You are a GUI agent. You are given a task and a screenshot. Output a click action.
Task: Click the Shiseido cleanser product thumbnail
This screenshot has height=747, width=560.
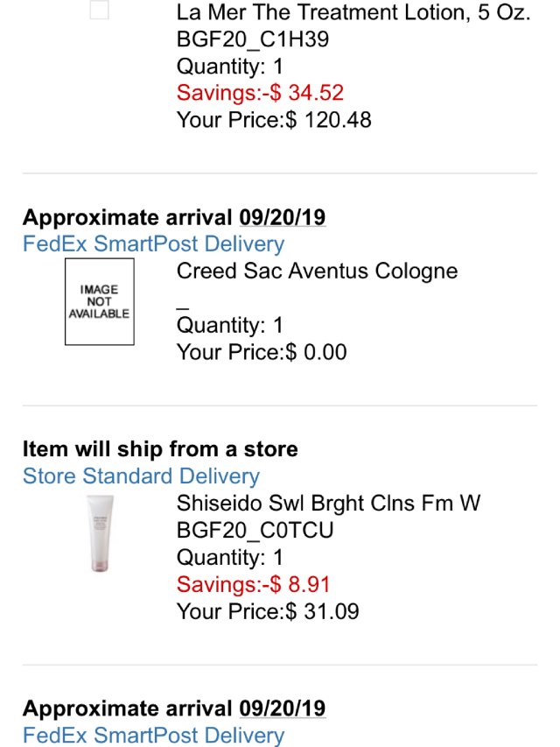100,532
